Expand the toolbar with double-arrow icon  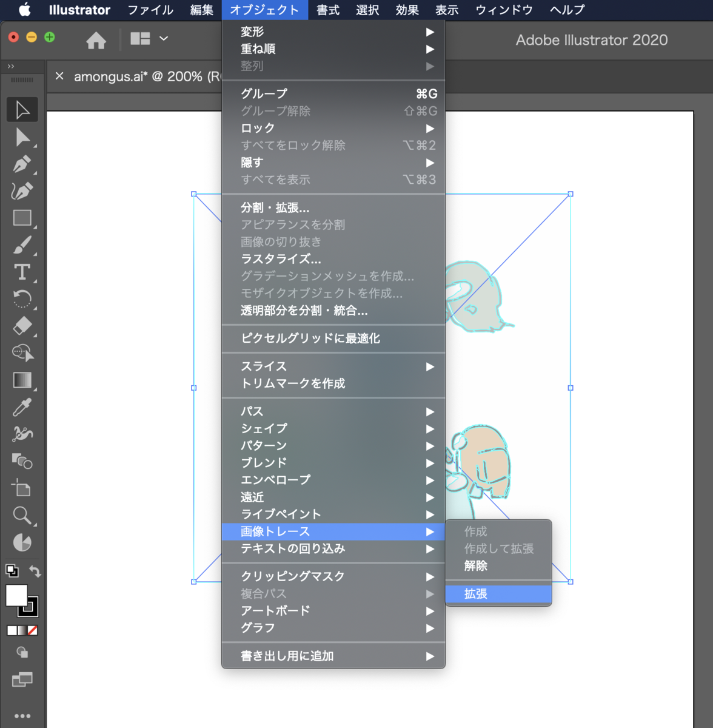click(11, 66)
